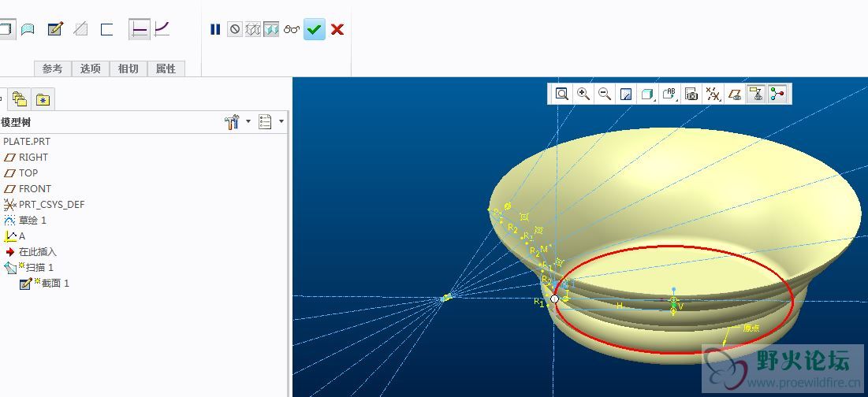Open the 参考 tab

53,69
